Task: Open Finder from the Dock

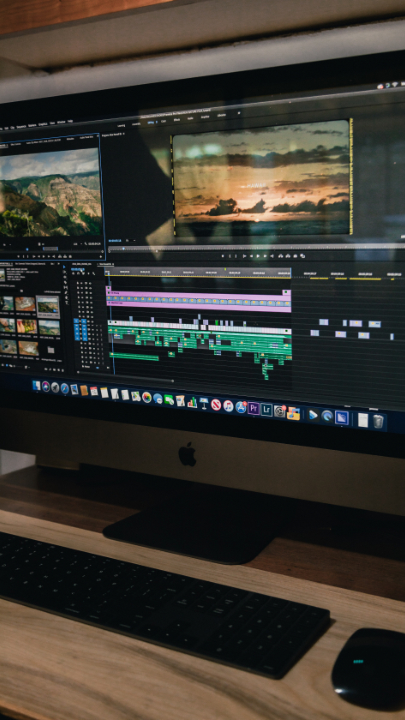Action: [36, 386]
